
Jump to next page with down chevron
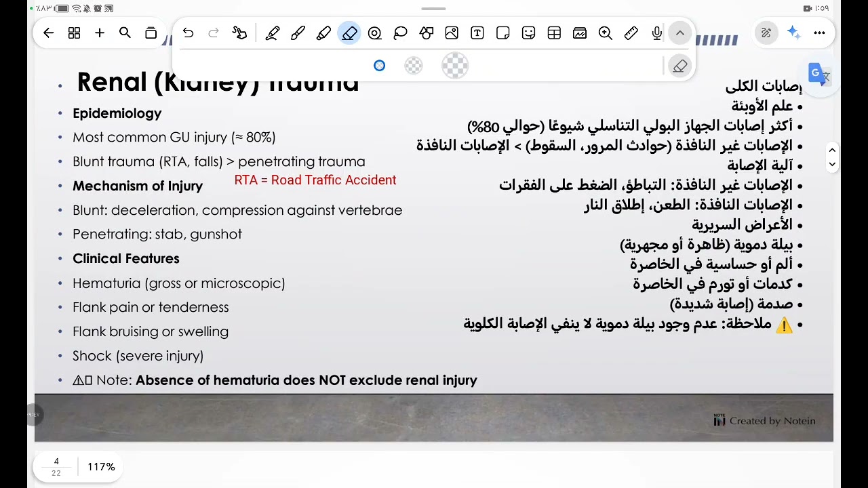(x=832, y=164)
